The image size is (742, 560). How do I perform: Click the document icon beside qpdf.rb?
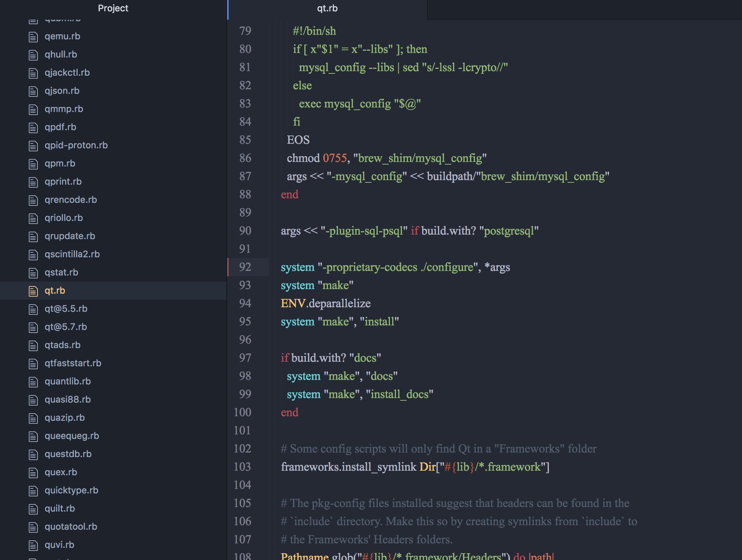point(33,127)
